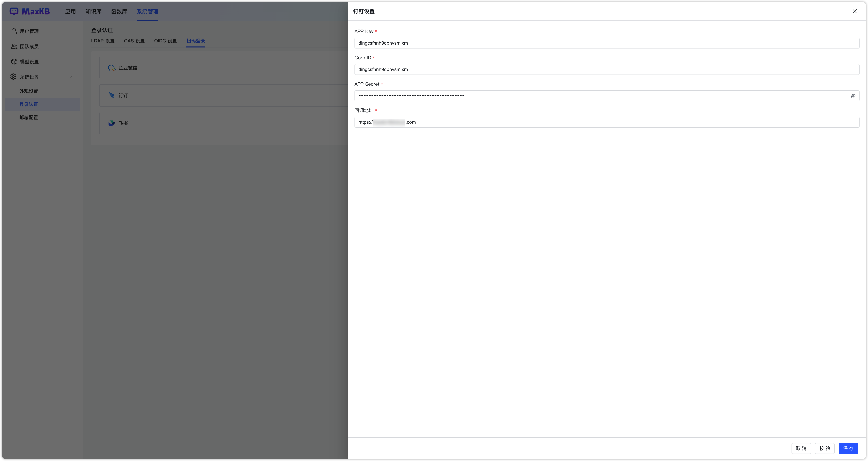The width and height of the screenshot is (868, 461).
Task: Select 飞书 authentication icon
Action: [111, 123]
